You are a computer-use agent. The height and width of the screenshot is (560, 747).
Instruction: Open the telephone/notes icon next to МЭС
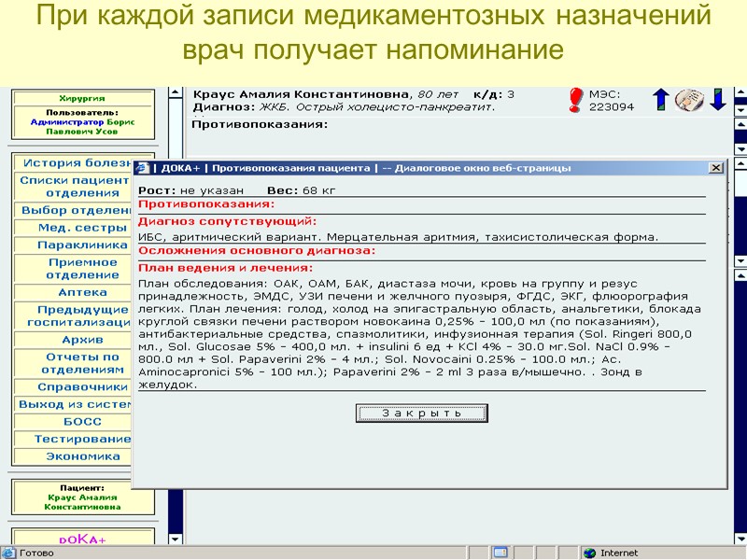pyautogui.click(x=689, y=100)
